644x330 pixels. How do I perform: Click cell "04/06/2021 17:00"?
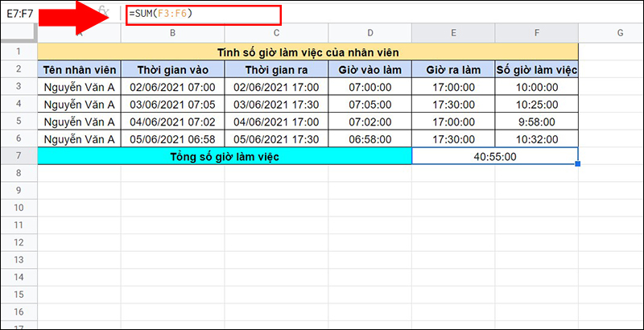tap(276, 122)
